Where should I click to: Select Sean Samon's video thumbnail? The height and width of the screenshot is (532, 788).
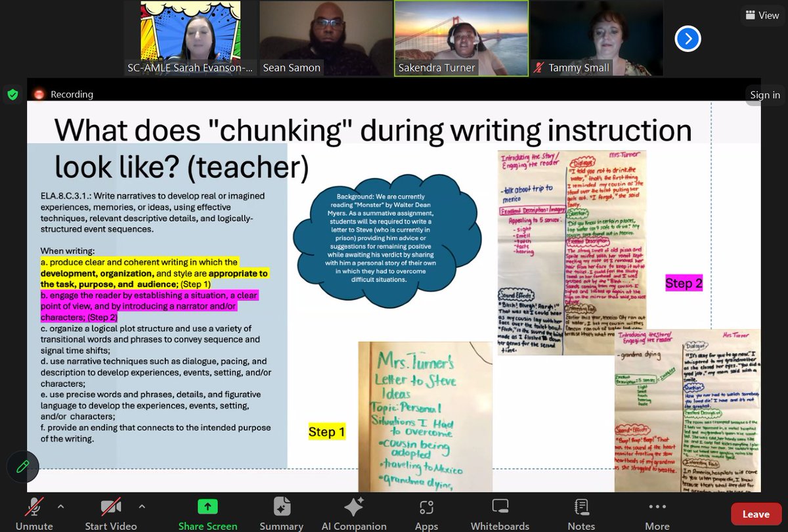[x=326, y=38]
